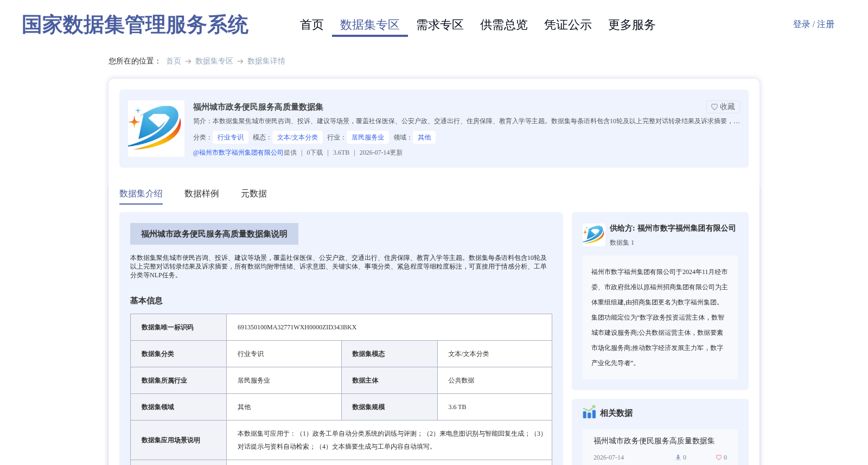Screen dimensions: 868x465
Task: Click the download count icon in related dataset
Action: pos(678,457)
